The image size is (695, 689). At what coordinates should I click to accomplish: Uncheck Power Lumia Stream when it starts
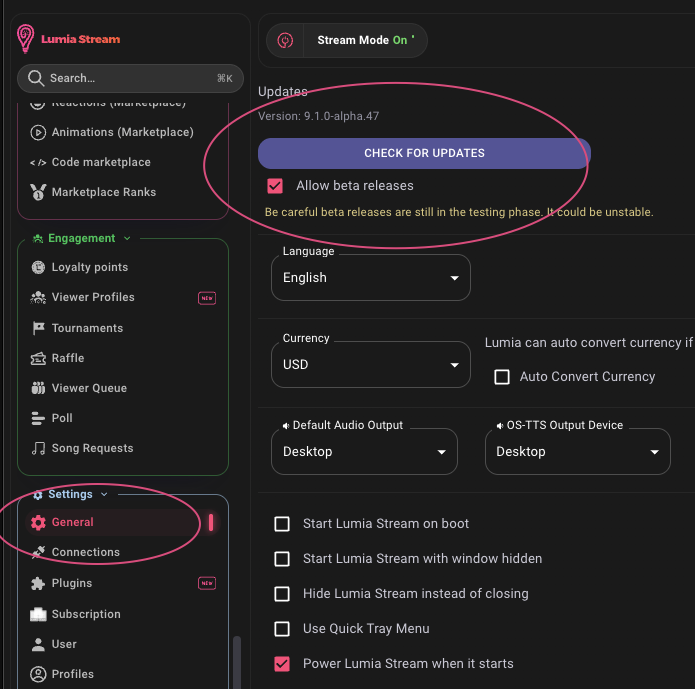point(282,664)
